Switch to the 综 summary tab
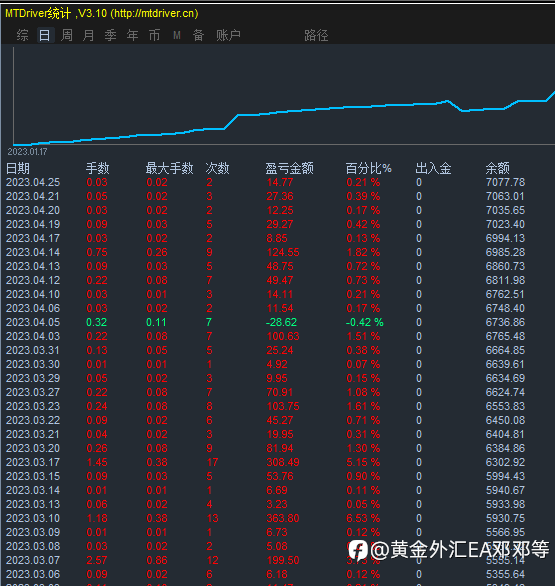Screen dimensions: 555x586 (x=22, y=36)
